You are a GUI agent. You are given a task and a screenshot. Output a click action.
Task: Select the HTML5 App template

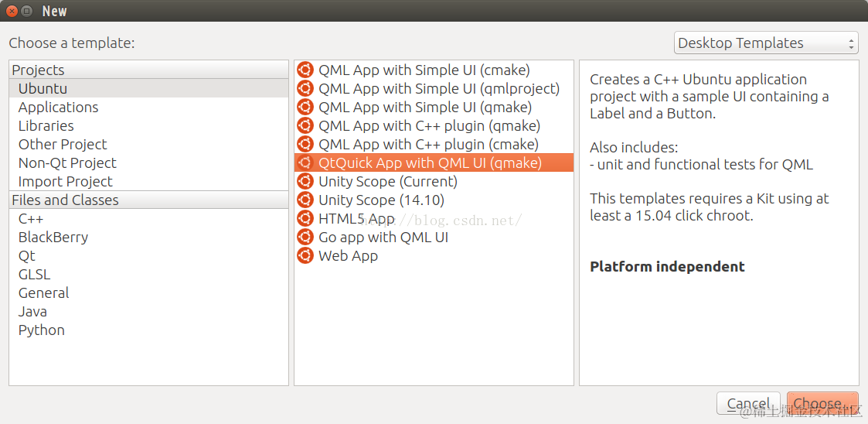[356, 219]
